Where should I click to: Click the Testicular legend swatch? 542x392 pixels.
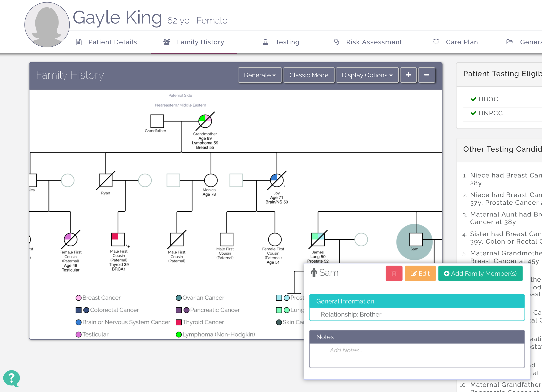point(78,334)
